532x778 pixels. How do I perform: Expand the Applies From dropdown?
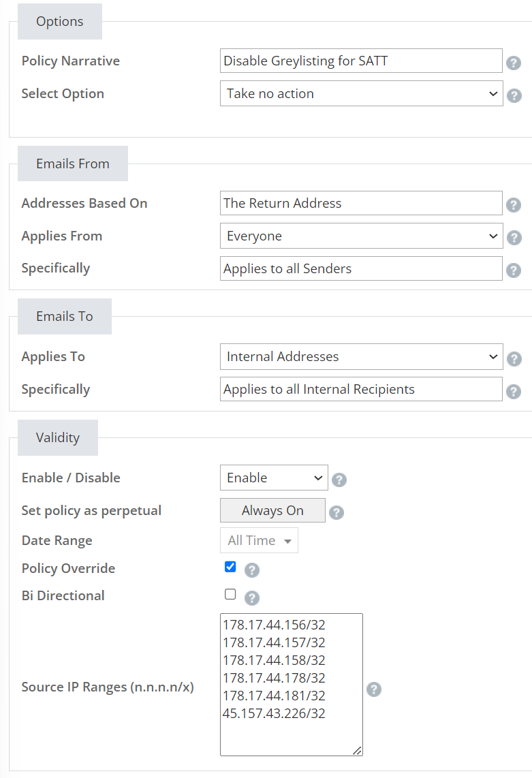click(361, 236)
